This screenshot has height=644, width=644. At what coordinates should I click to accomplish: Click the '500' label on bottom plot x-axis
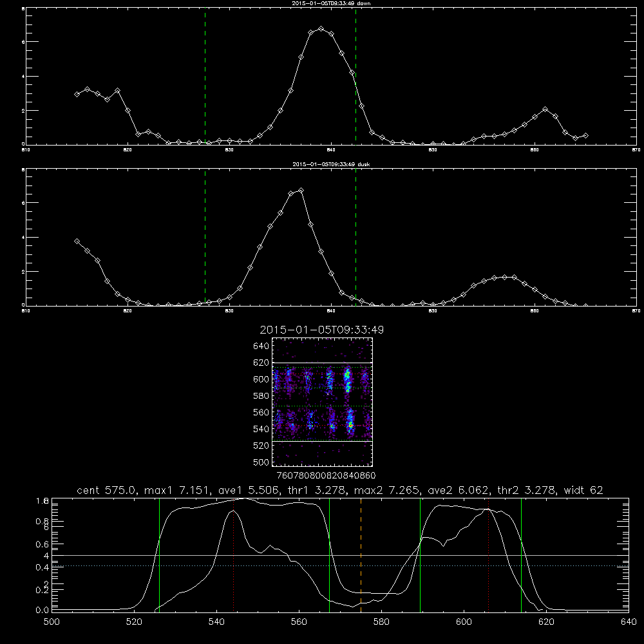pyautogui.click(x=52, y=622)
